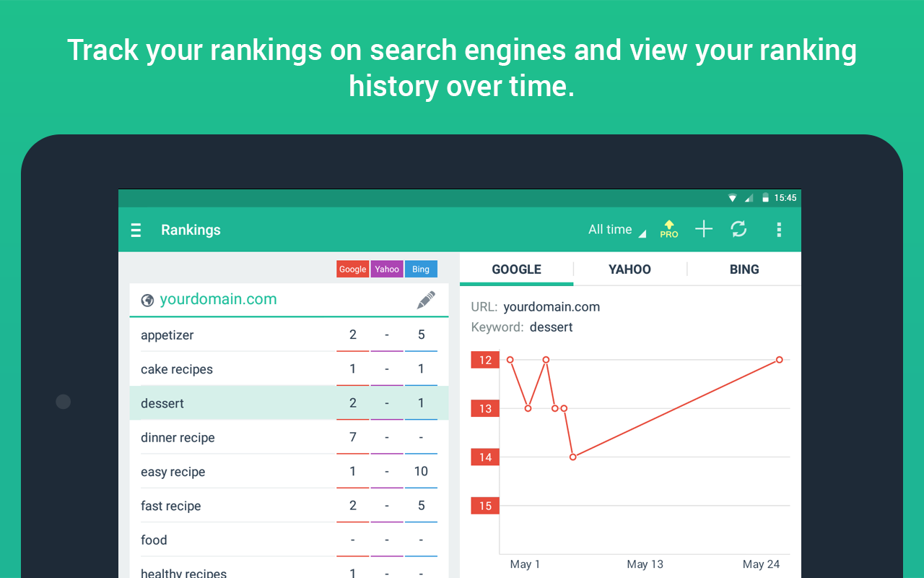This screenshot has width=924, height=578.
Task: Click the red 12 axis label
Action: coord(485,360)
